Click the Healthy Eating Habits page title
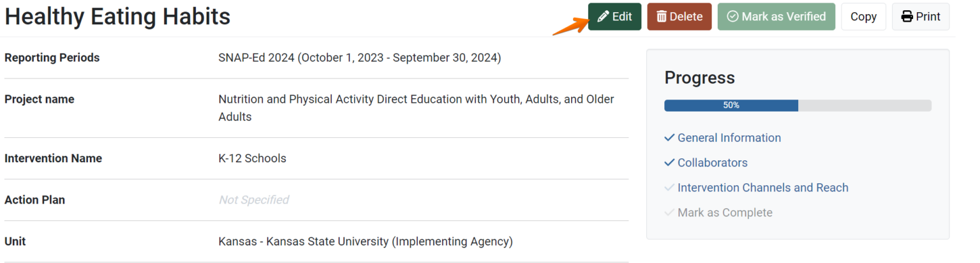The image size is (980, 263). coord(117,17)
